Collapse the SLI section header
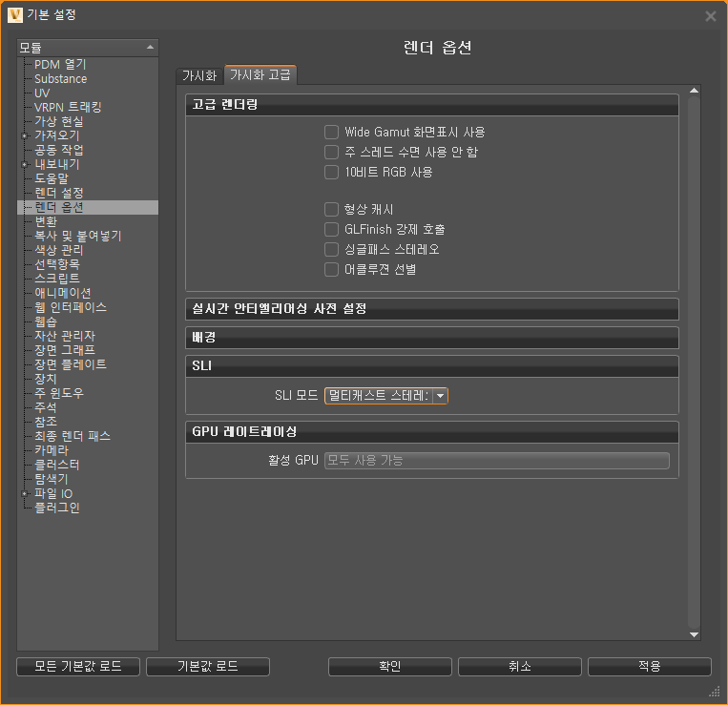The height and width of the screenshot is (705, 728). coord(432,365)
